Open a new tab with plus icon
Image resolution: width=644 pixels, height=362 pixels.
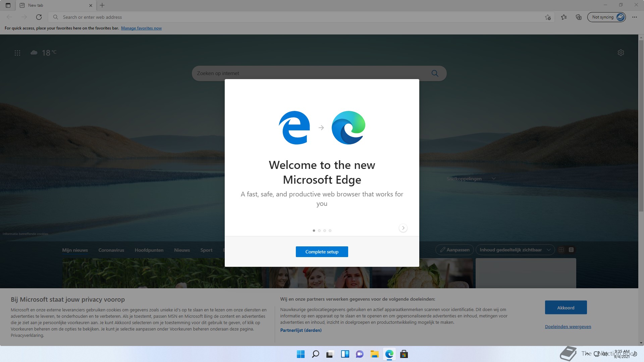pyautogui.click(x=102, y=5)
